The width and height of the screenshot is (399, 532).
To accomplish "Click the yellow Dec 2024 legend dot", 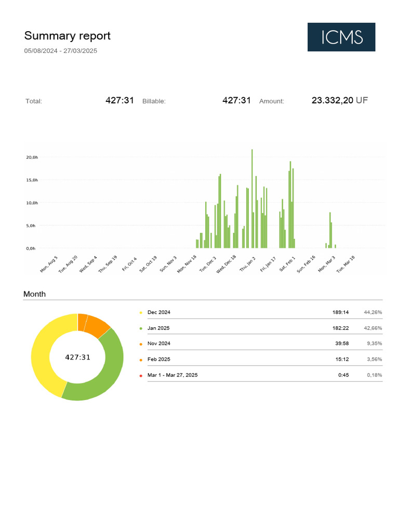I will click(x=141, y=312).
